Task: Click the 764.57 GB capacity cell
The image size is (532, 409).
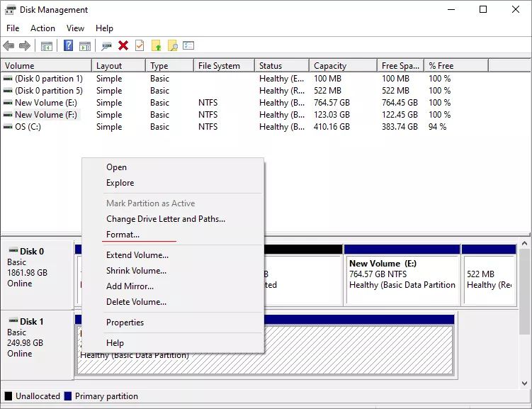Action: point(332,103)
